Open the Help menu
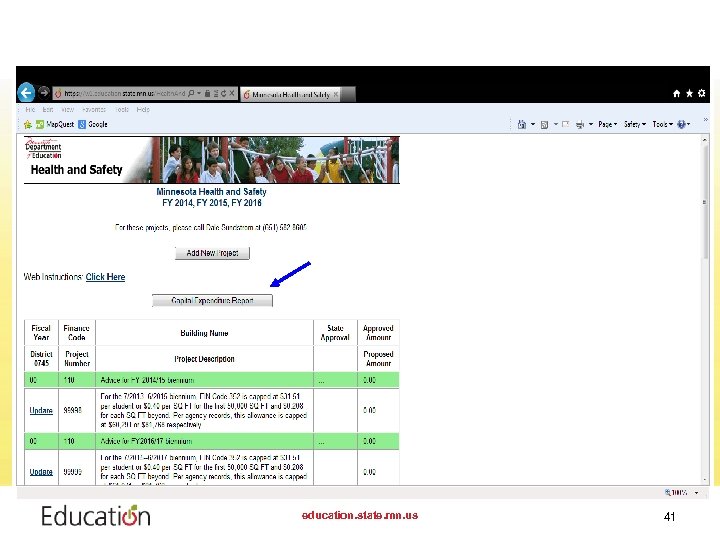This screenshot has width=720, height=540. point(143,109)
